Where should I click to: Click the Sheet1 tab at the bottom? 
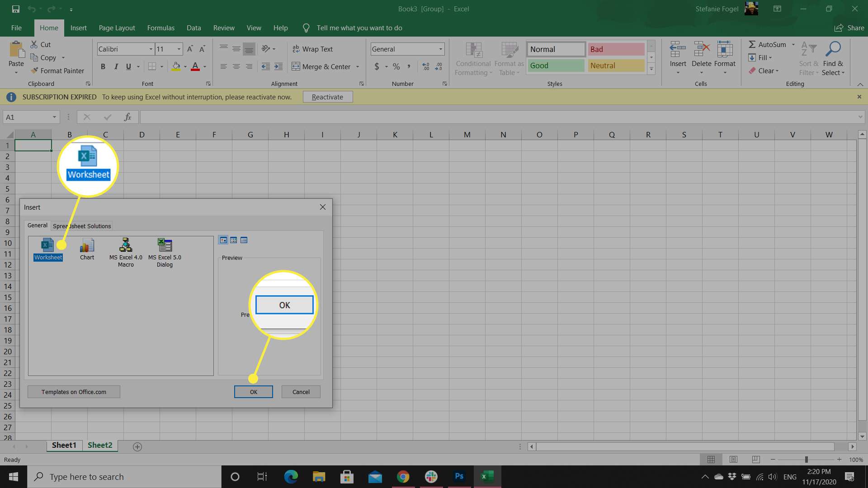point(64,446)
